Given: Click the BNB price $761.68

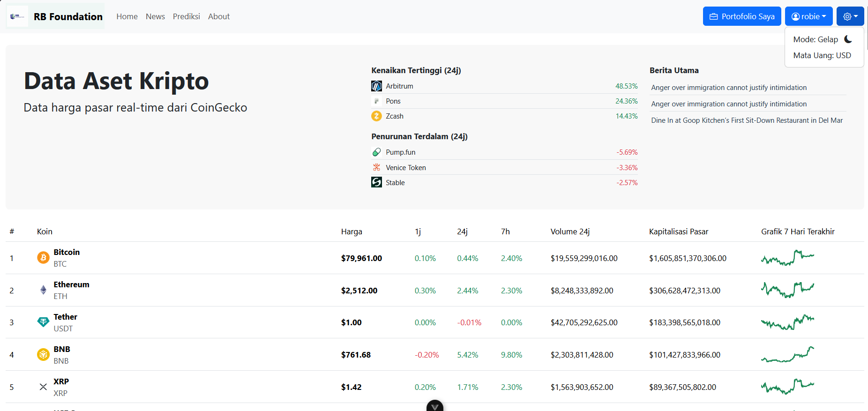Looking at the screenshot, I should click(x=356, y=355).
